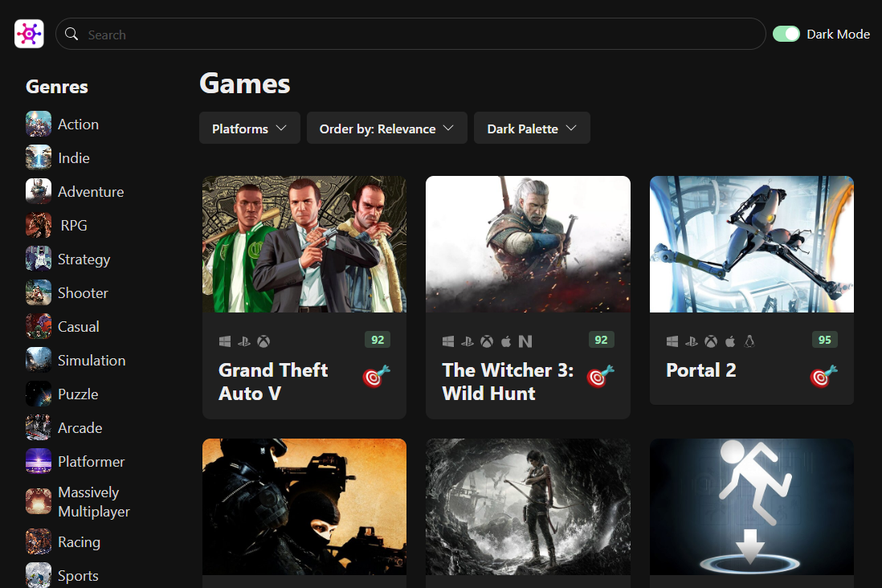The height and width of the screenshot is (588, 882).
Task: Focus the Search input field
Action: pos(410,35)
